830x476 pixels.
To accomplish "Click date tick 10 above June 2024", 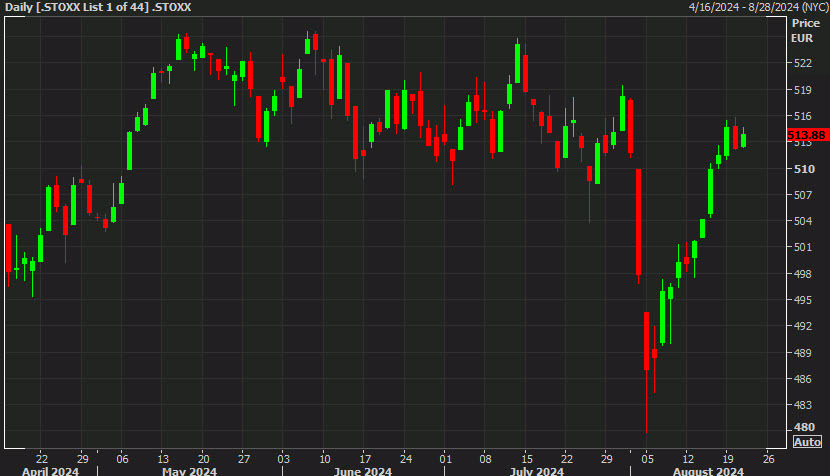I will pos(324,459).
